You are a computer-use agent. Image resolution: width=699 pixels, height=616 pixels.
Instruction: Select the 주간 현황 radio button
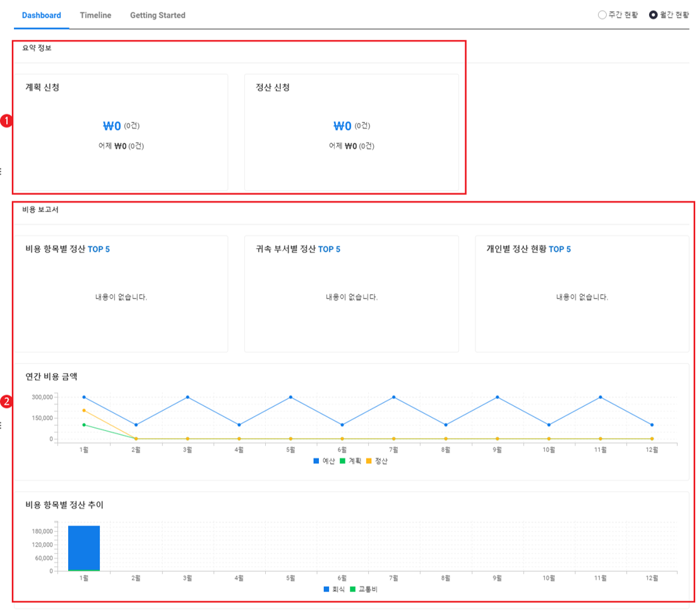pos(602,15)
